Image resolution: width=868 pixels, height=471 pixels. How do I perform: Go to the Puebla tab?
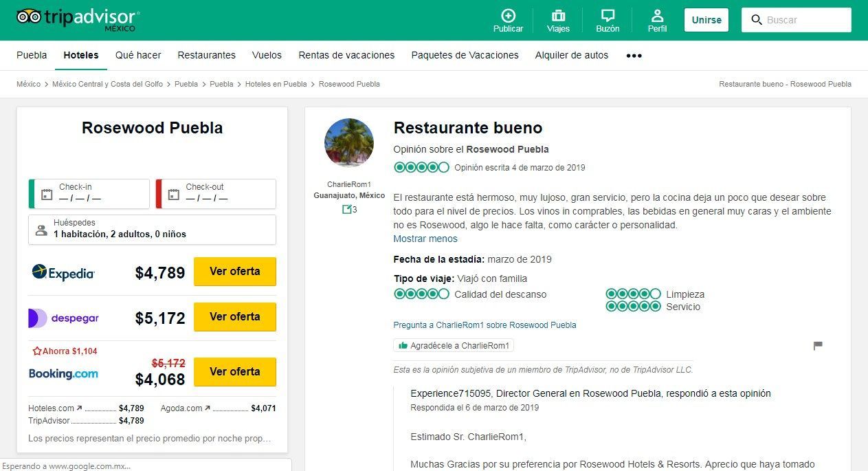pyautogui.click(x=32, y=55)
